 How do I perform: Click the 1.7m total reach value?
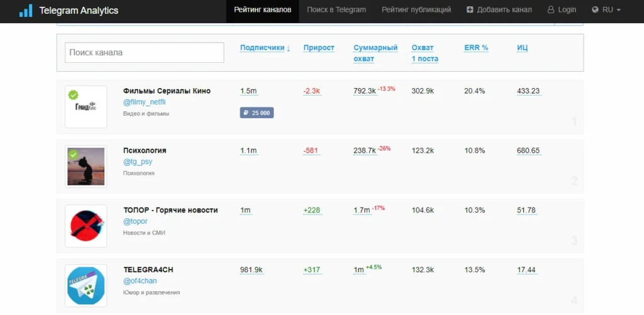click(x=362, y=210)
